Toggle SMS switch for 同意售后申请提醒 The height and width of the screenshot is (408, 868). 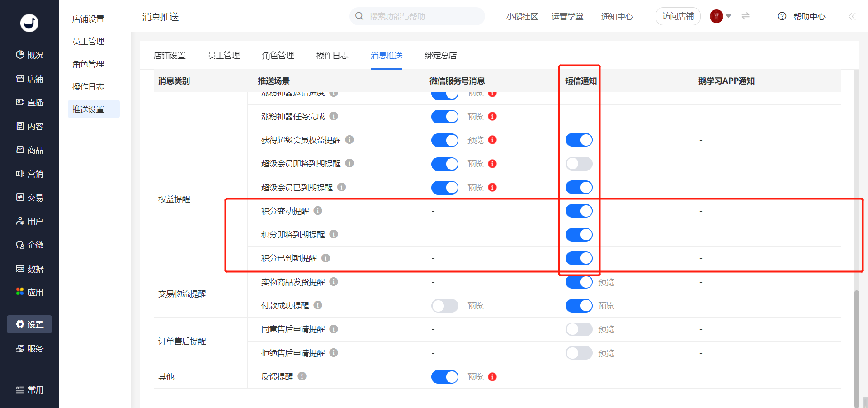pyautogui.click(x=579, y=329)
